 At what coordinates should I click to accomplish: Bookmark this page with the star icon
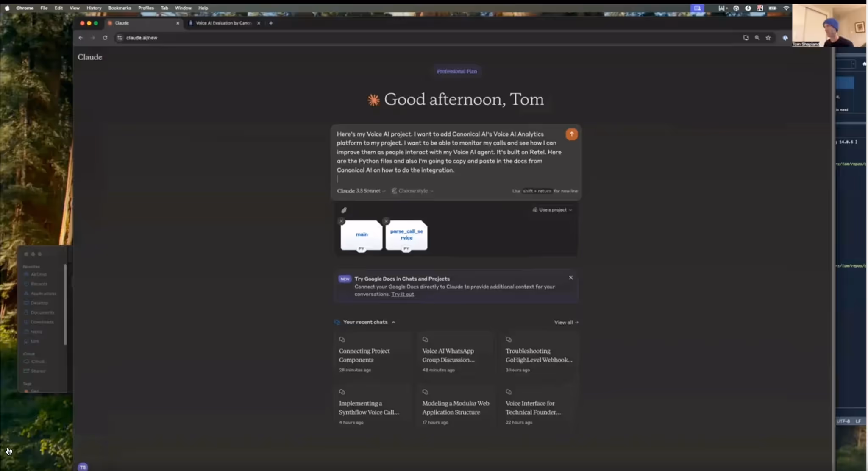pyautogui.click(x=768, y=38)
